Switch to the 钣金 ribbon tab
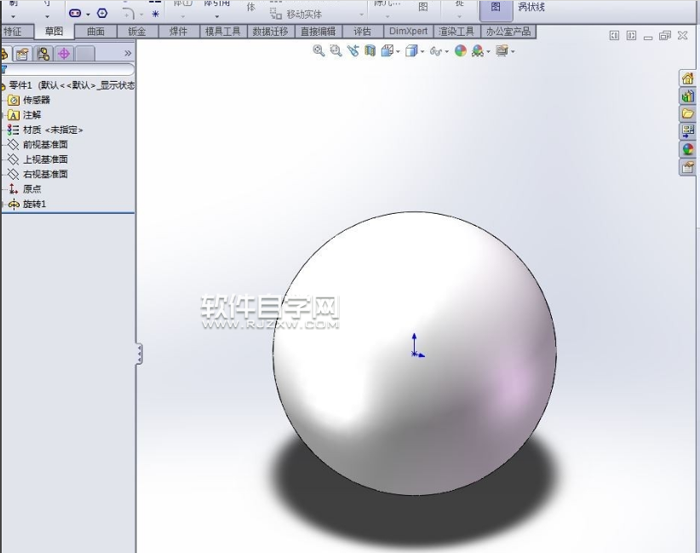700x553 pixels. tap(137, 32)
